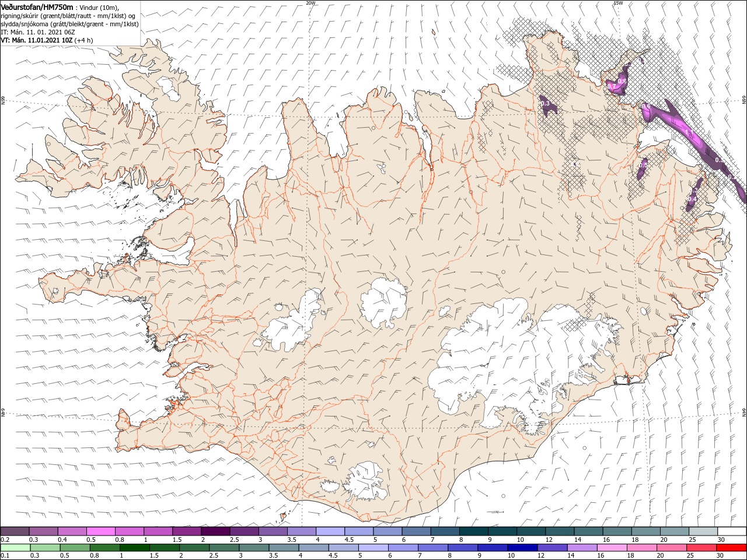
Task: Choose the pale green 0.1 rain swatch
Action: [16, 548]
